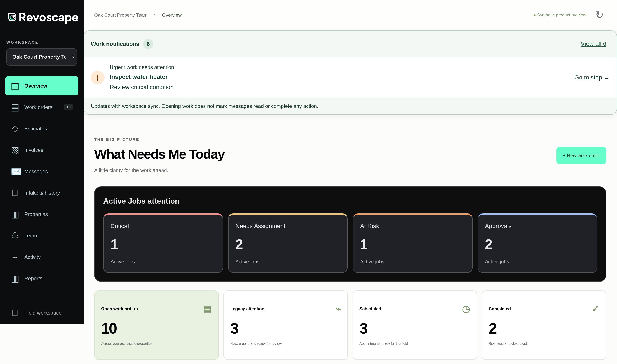This screenshot has width=617, height=364.
Task: Open the Activity section
Action: coord(42,257)
